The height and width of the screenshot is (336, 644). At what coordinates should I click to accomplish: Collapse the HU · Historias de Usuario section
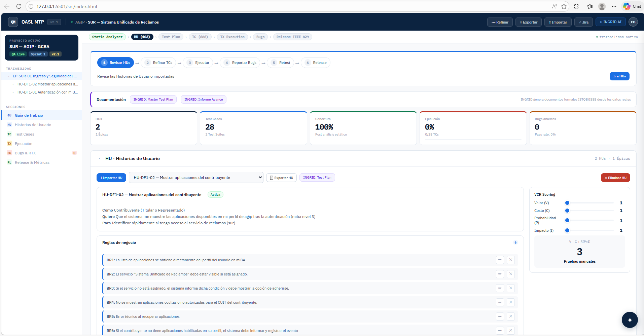pos(99,158)
